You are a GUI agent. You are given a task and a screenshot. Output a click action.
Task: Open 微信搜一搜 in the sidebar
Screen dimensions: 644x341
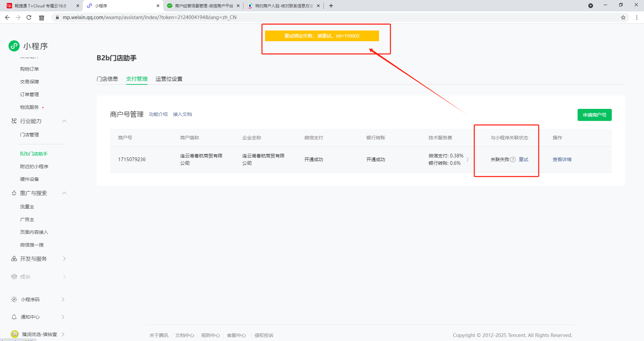[32, 245]
